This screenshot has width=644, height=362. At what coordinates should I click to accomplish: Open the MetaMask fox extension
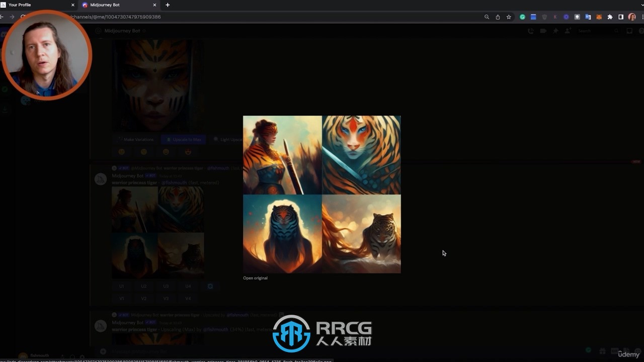coord(599,17)
